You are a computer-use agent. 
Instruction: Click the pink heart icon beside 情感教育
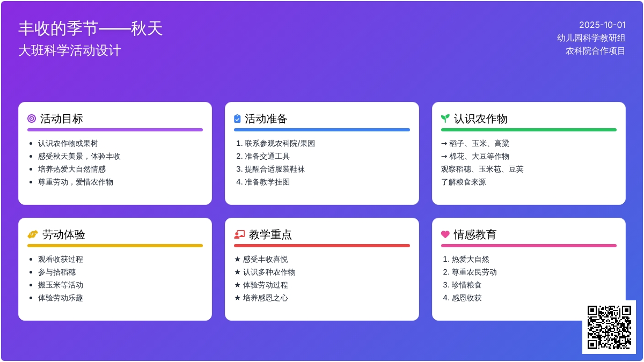click(x=445, y=234)
